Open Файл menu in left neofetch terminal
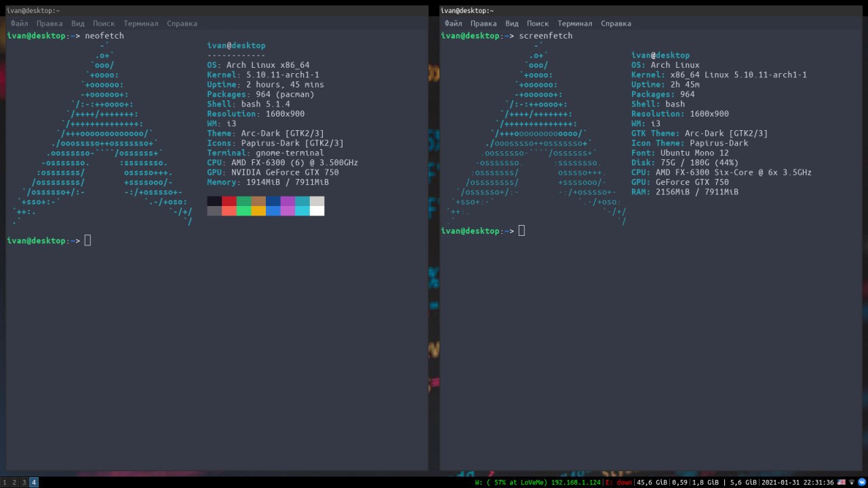This screenshot has width=868, height=488. click(x=20, y=23)
